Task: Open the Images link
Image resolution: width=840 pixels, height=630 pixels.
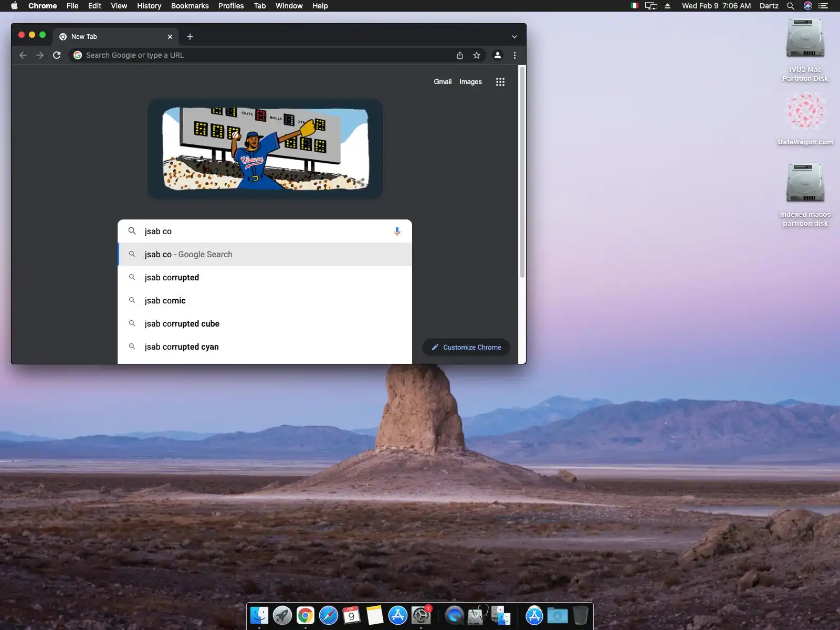Action: click(x=470, y=82)
